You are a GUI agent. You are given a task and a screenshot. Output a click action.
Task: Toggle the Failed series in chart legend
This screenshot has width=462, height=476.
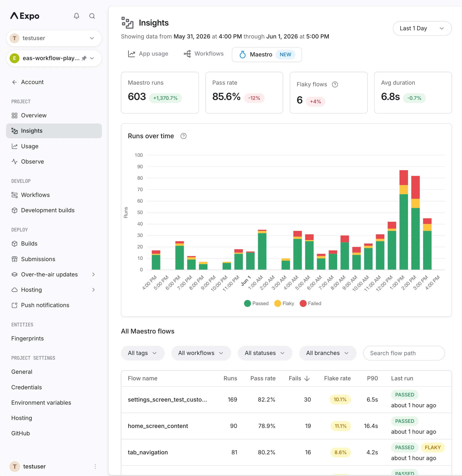tap(310, 303)
